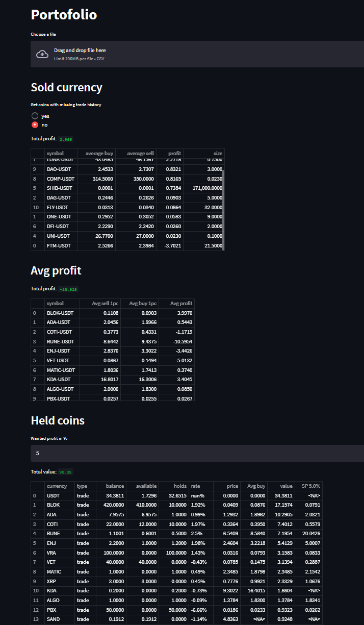364x625 pixels.
Task: Click the Sold currency table vertical scrollbar
Action: point(223,204)
